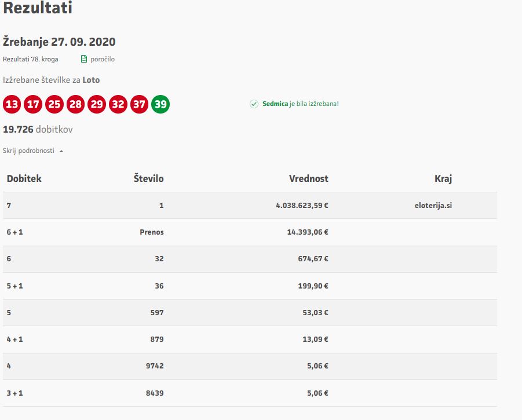
Task: Click the count 36 in the 5 + 1 row
Action: pos(159,286)
